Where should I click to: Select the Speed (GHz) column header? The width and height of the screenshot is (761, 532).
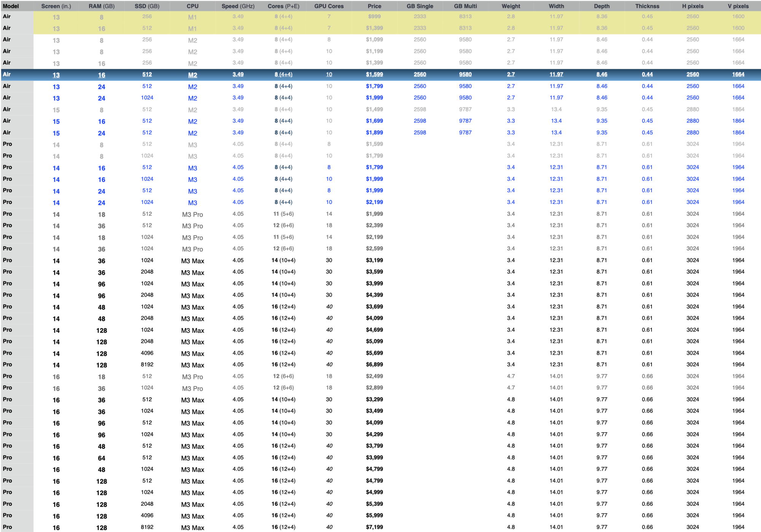238,6
